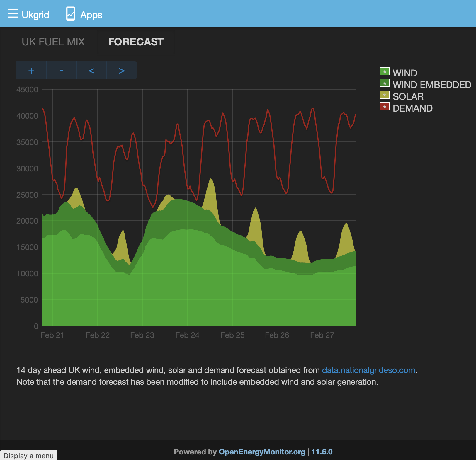This screenshot has width=476, height=460.
Task: Zoom in with the plus button
Action: 31,70
